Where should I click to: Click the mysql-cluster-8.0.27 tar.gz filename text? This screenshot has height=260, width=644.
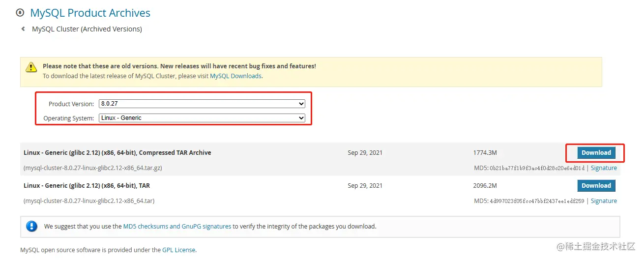pos(93,168)
